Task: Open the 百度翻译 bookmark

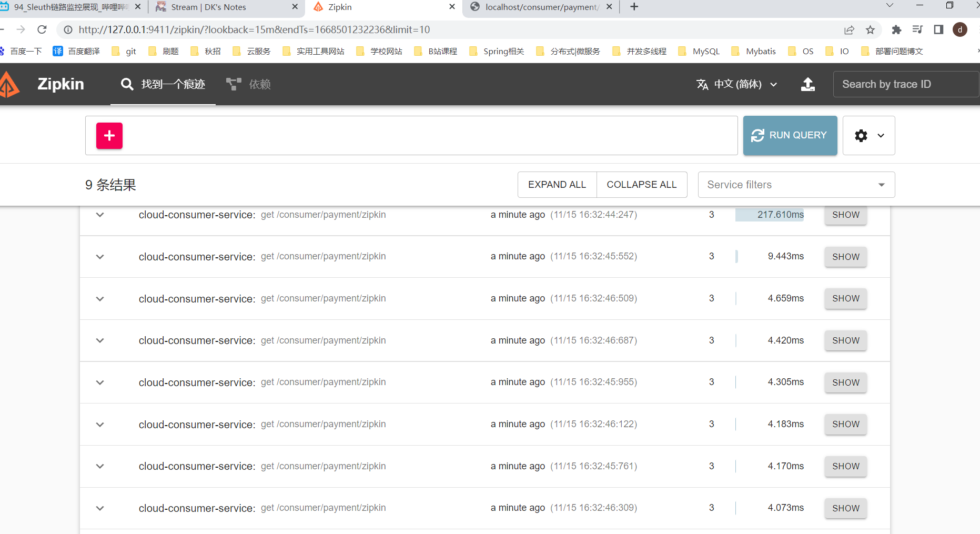Action: 76,51
